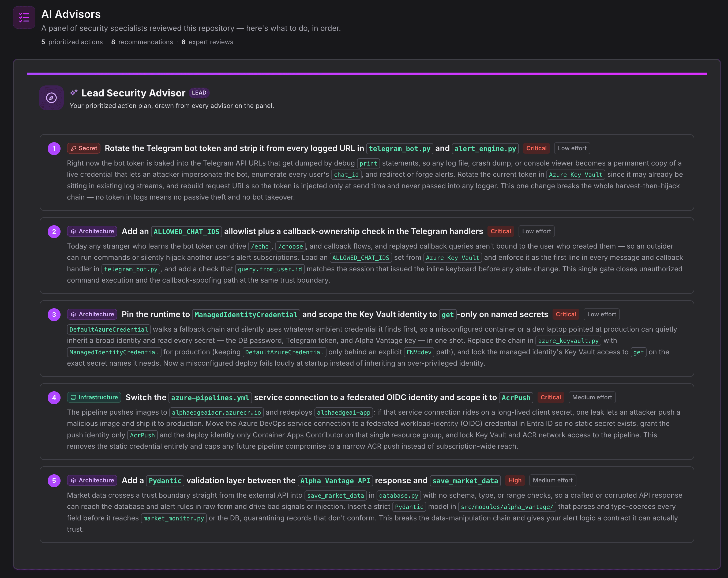Viewport: 728px width, 578px height.
Task: Click the layers icon in action 2's Architecture tag
Action: tap(74, 231)
